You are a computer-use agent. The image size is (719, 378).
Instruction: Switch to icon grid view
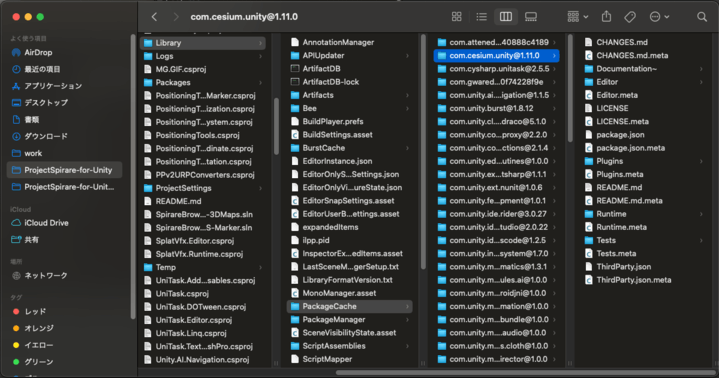[457, 17]
